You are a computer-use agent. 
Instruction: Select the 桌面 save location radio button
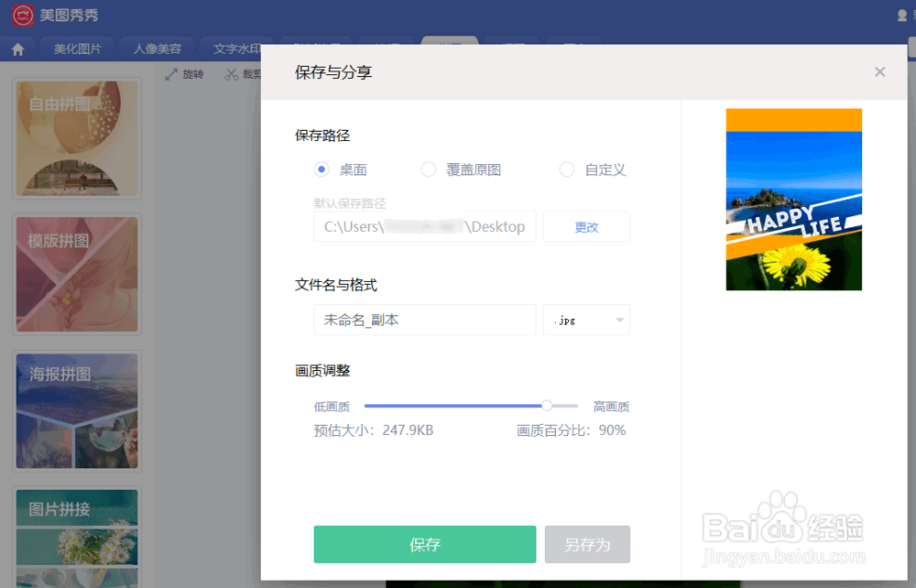322,169
